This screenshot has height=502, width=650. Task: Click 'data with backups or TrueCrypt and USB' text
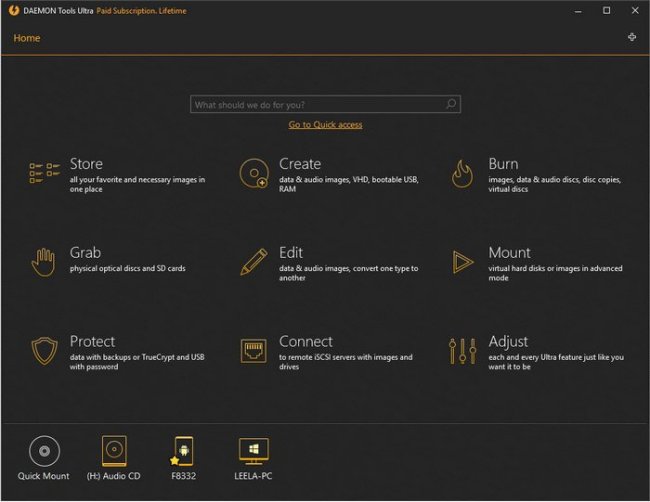point(137,361)
